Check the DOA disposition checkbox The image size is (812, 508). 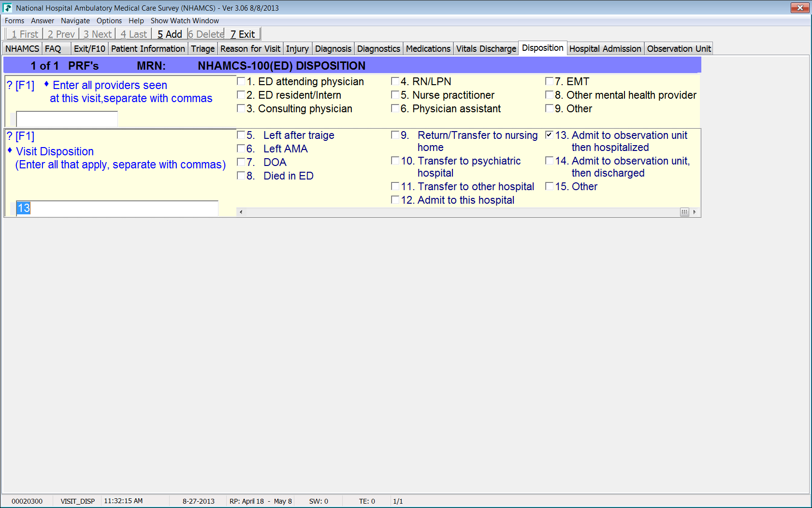(241, 162)
